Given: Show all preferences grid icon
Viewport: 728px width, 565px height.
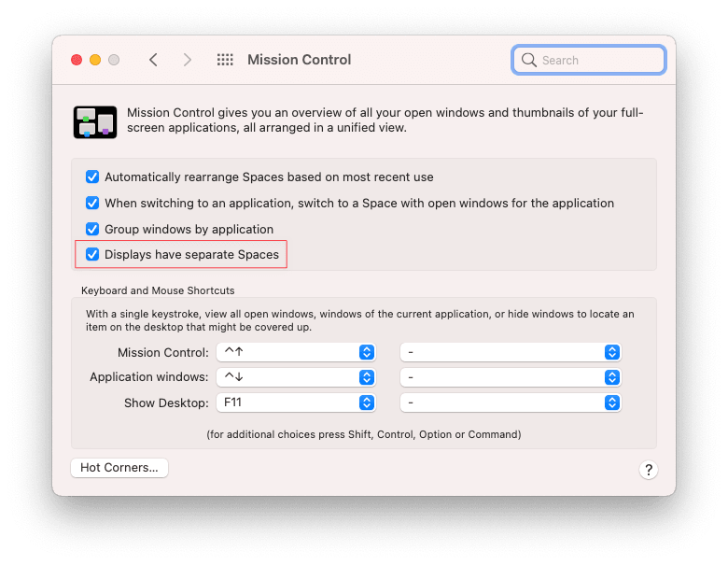Looking at the screenshot, I should 225,60.
